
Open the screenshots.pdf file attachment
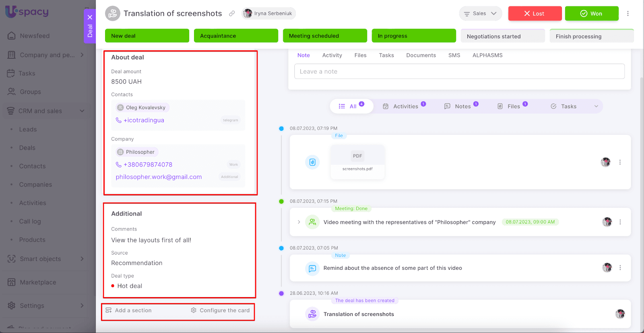pyautogui.click(x=357, y=162)
